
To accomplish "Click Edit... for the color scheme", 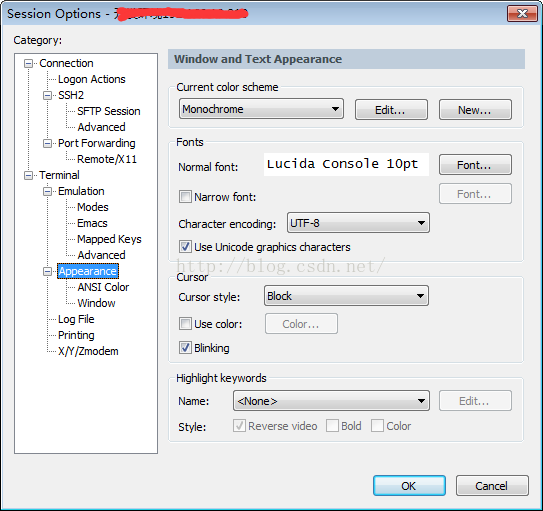I will [391, 110].
